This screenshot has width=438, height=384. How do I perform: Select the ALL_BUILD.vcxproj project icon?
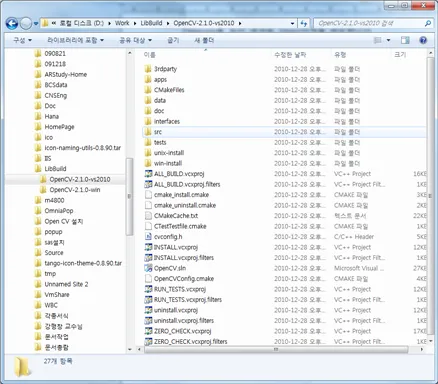[148, 174]
